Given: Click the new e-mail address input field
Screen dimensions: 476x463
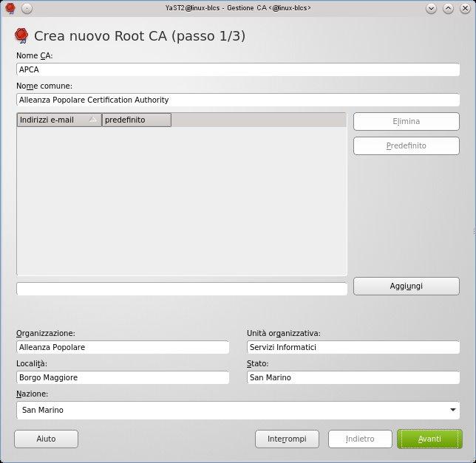Looking at the screenshot, I should point(181,289).
